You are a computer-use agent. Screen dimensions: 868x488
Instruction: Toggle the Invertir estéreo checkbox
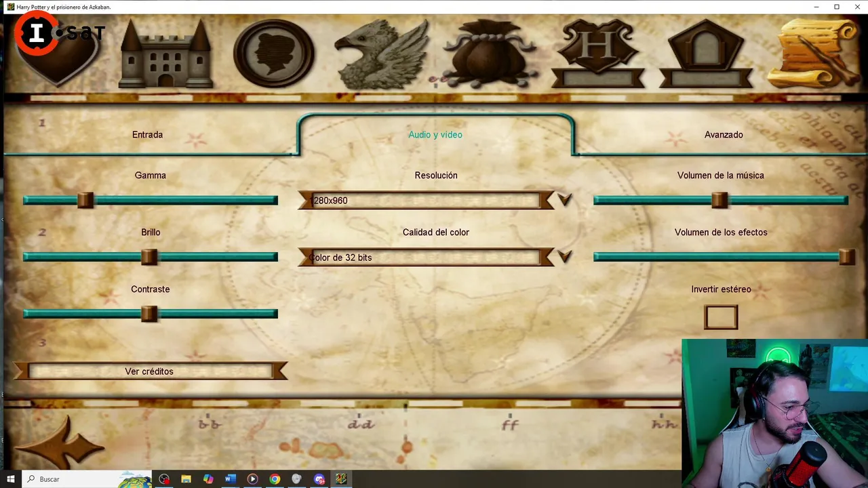pos(721,317)
